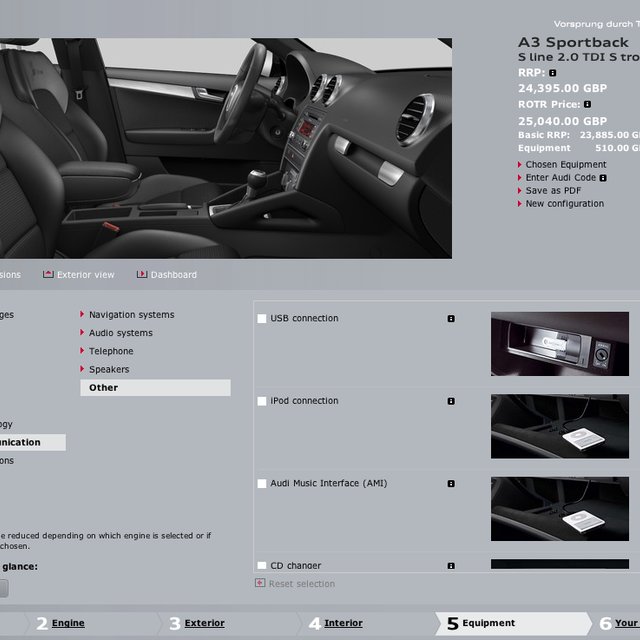640x640 pixels.
Task: Open Speakers submenu
Action: (x=109, y=369)
